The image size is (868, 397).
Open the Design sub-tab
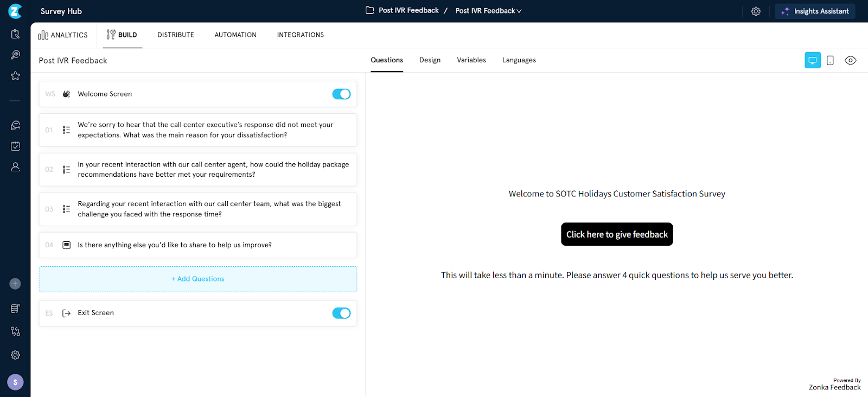tap(430, 60)
